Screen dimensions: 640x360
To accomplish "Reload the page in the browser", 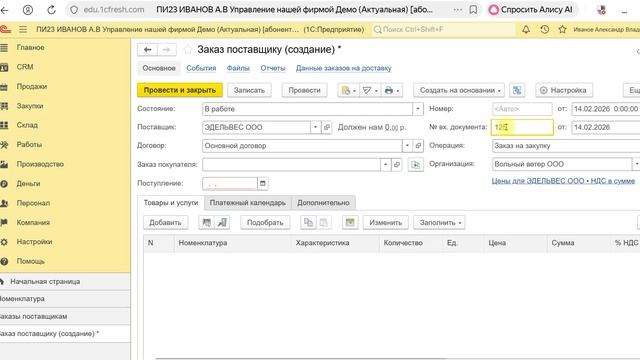I will coord(51,10).
